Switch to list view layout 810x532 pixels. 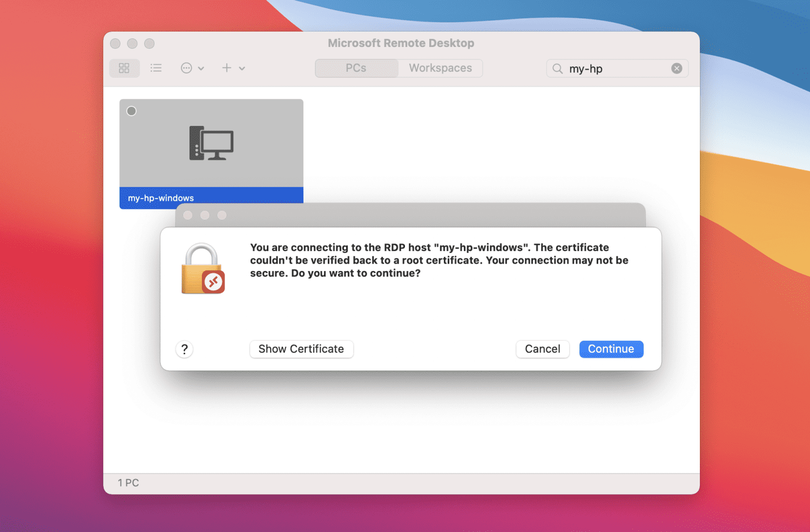[156, 68]
